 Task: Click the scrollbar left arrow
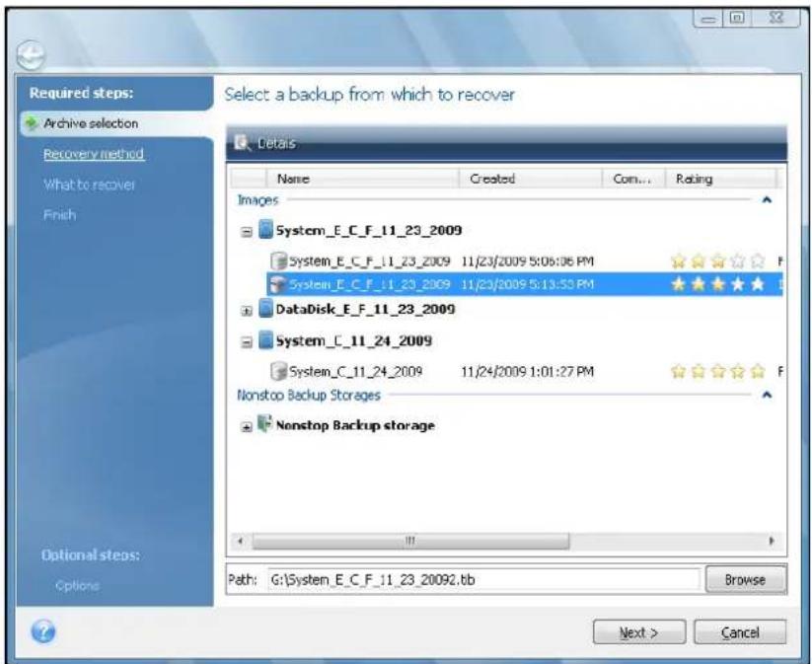tap(240, 541)
